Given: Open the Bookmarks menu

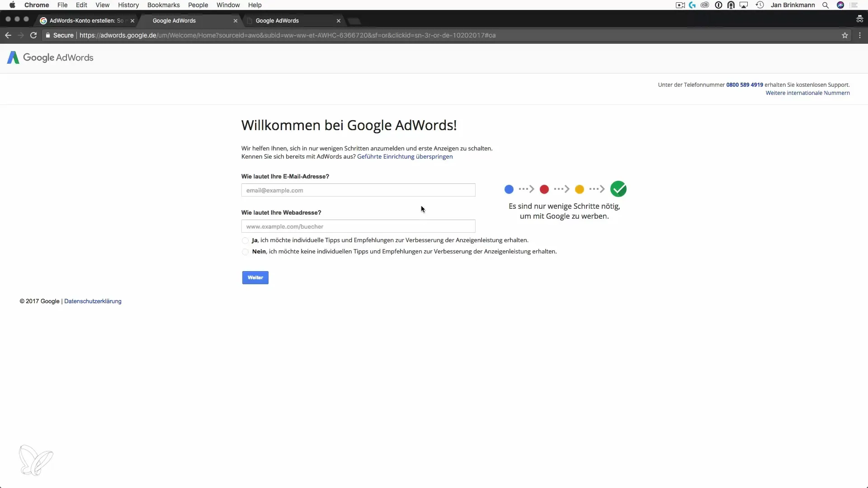Looking at the screenshot, I should pyautogui.click(x=164, y=5).
